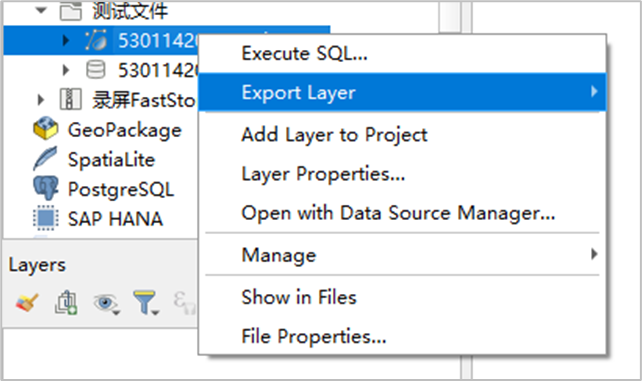Click the filter by expression epsilon icon
The width and height of the screenshot is (642, 381).
point(184,303)
